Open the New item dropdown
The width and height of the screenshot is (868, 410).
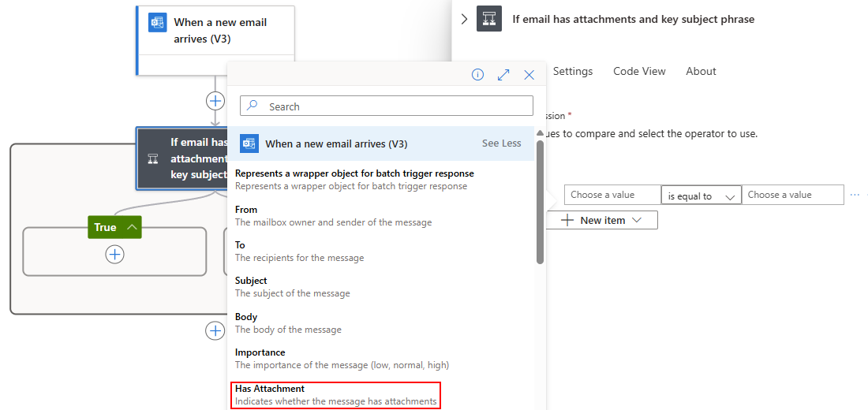tap(602, 221)
